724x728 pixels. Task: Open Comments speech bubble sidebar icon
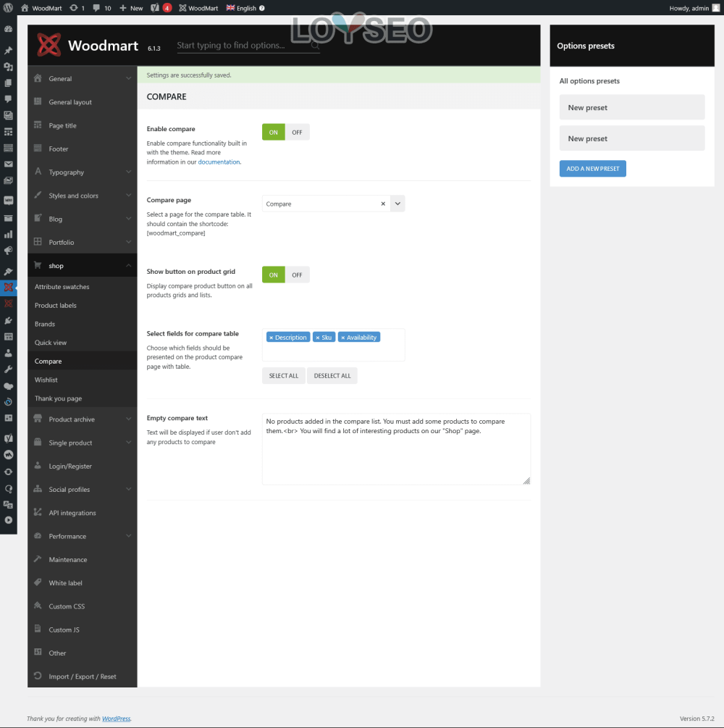[8, 99]
